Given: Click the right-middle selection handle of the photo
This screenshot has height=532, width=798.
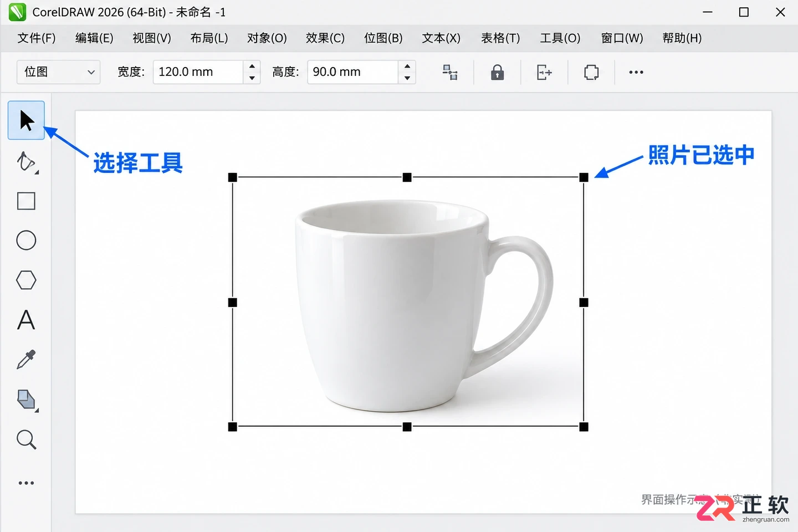Looking at the screenshot, I should click(x=584, y=303).
